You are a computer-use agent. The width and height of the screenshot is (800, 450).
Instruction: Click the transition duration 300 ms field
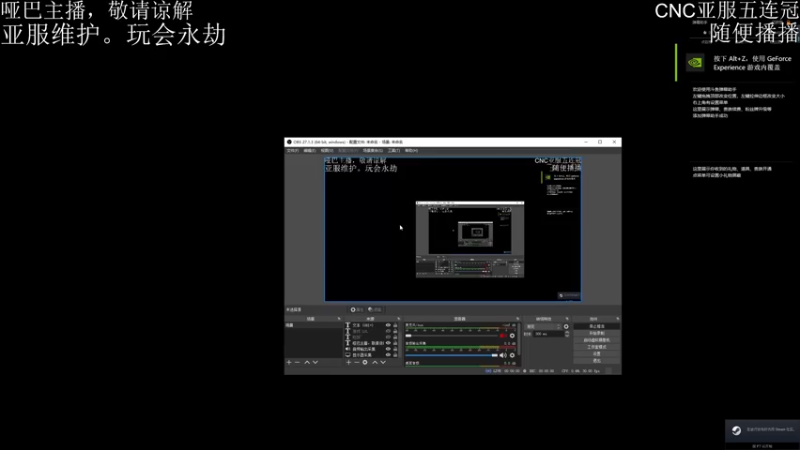click(548, 334)
